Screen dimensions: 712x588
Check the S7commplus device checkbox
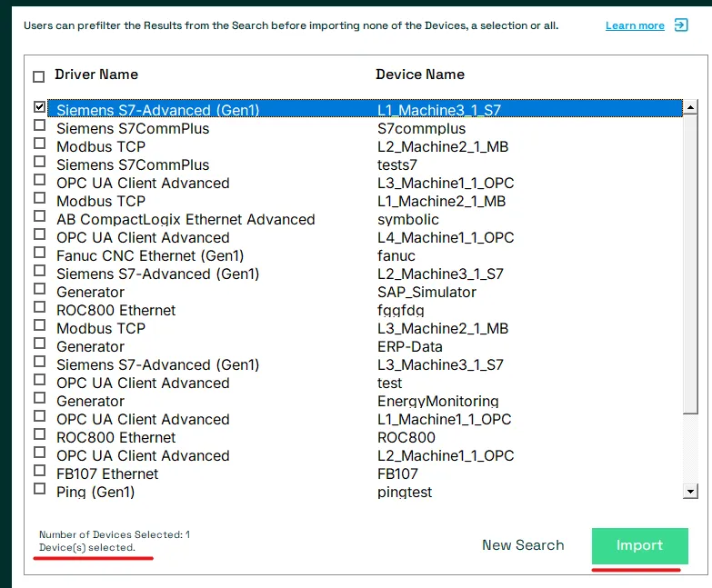coord(39,125)
